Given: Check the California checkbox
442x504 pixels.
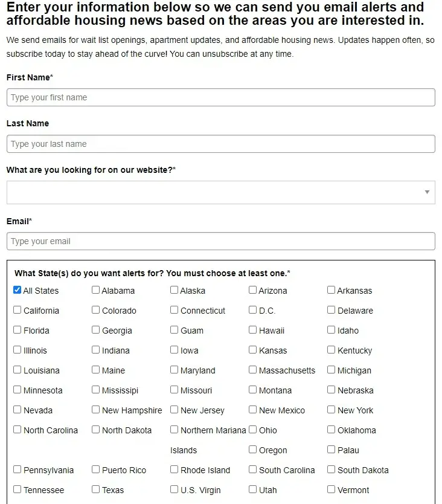Looking at the screenshot, I should [x=18, y=310].
